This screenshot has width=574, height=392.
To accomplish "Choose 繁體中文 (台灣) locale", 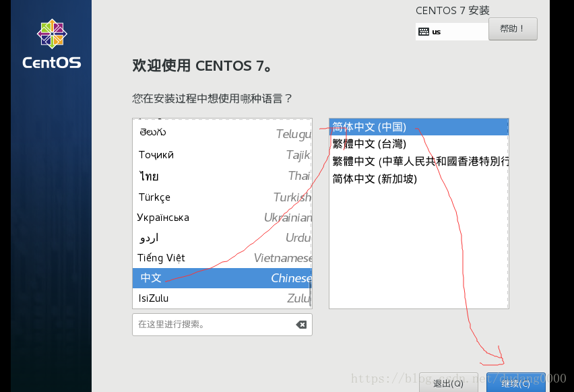I will click(x=419, y=144).
